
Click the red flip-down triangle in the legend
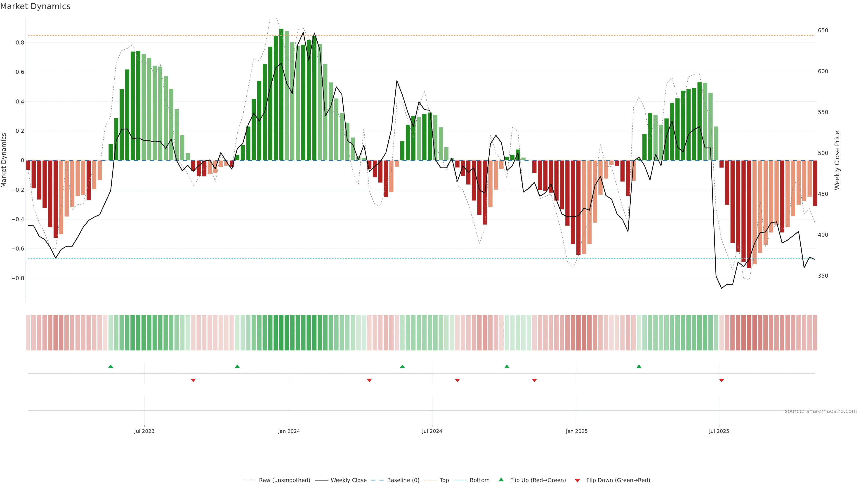[577, 481]
